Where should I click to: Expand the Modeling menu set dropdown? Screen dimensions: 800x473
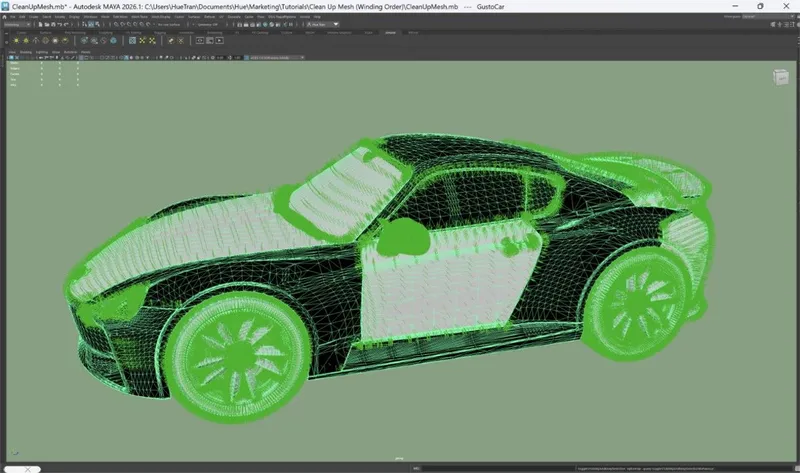17,24
